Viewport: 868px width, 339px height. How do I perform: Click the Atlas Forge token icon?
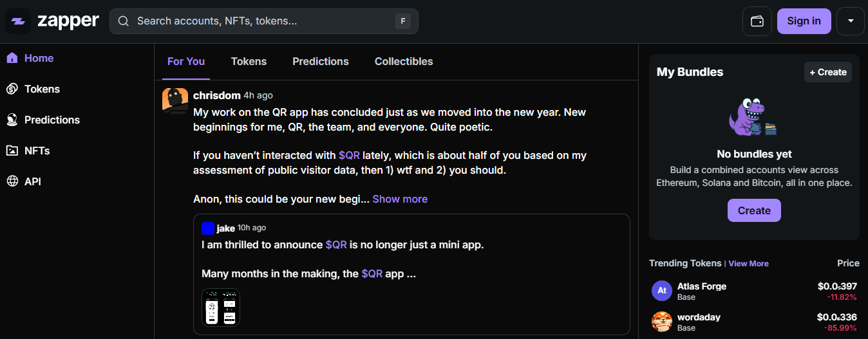[662, 291]
